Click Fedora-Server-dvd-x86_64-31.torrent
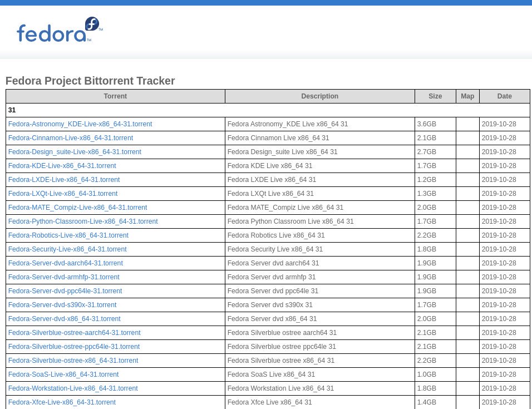The image size is (532, 409). tap(65, 319)
